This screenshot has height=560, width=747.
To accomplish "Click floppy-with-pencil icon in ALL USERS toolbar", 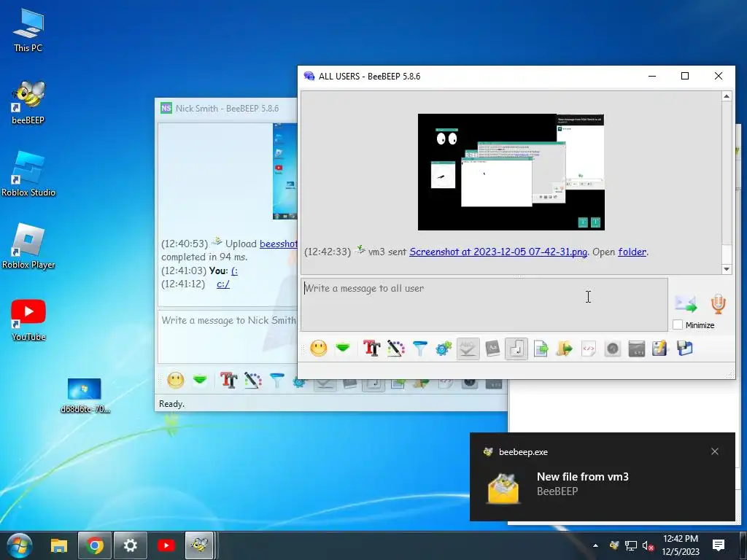I will (x=660, y=349).
